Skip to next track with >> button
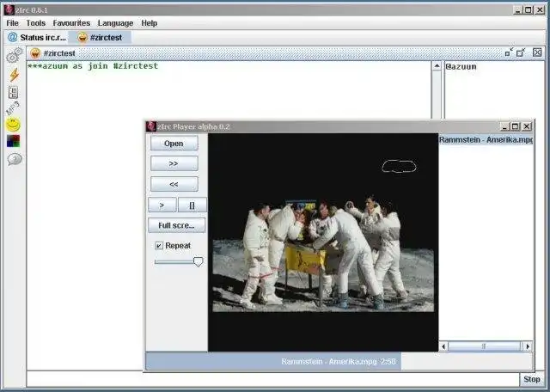The image size is (550, 392). [174, 163]
